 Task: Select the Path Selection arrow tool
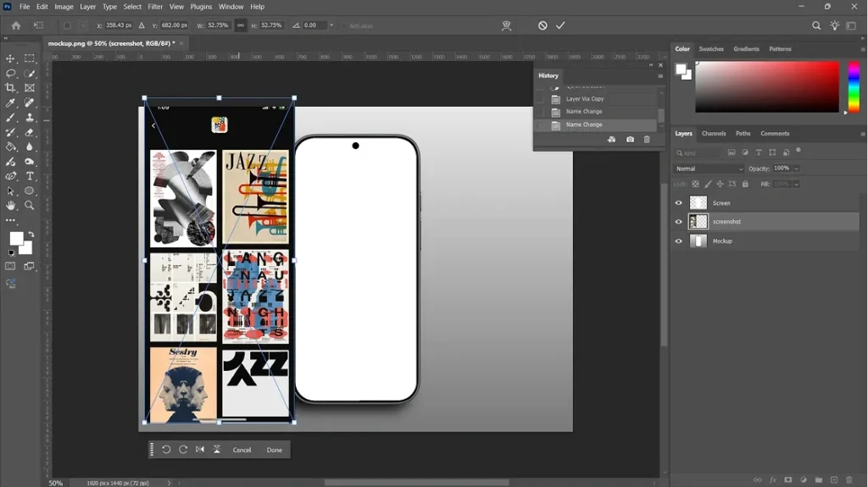point(10,191)
